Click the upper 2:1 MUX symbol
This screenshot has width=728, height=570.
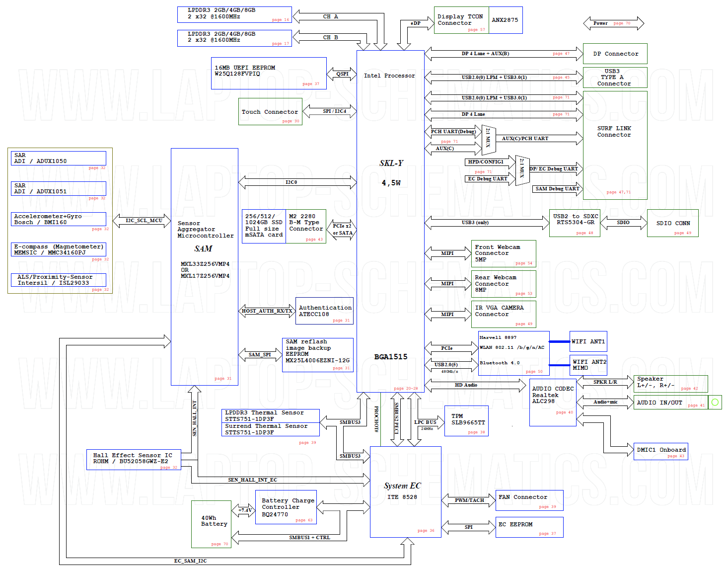488,140
